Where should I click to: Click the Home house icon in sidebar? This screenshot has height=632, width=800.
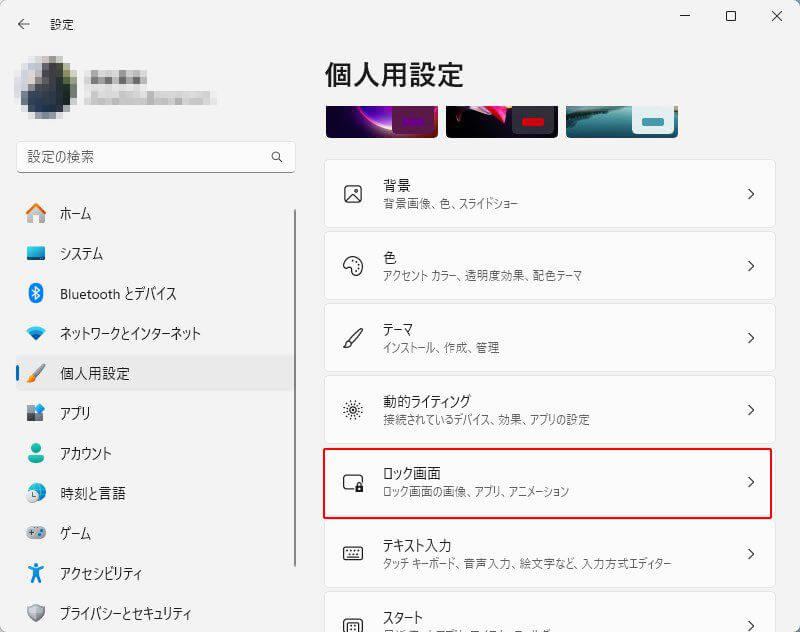coord(36,213)
